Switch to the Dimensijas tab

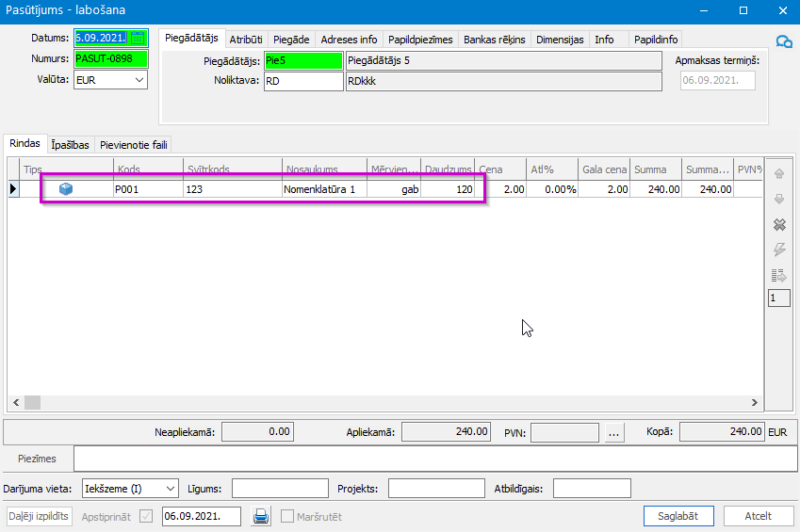[560, 40]
